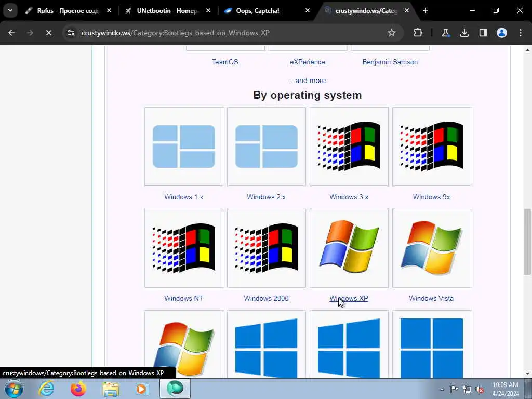The width and height of the screenshot is (532, 399).
Task: Open a new tab with plus
Action: 425,10
